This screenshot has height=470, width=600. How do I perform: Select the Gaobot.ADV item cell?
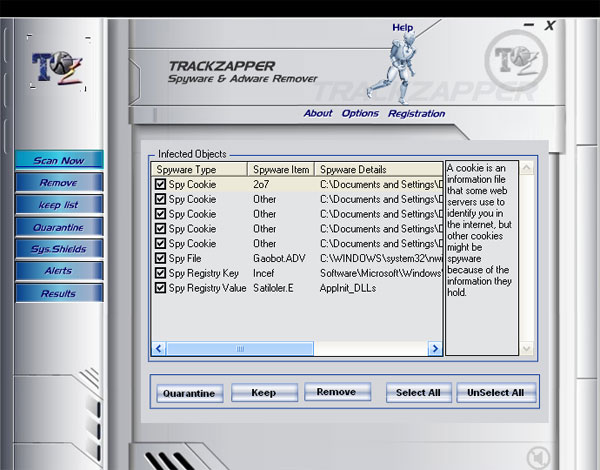(279, 259)
